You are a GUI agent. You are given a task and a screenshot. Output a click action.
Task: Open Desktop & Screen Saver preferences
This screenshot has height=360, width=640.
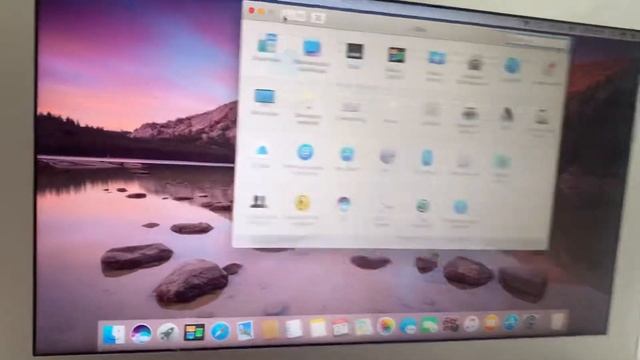[x=312, y=48]
